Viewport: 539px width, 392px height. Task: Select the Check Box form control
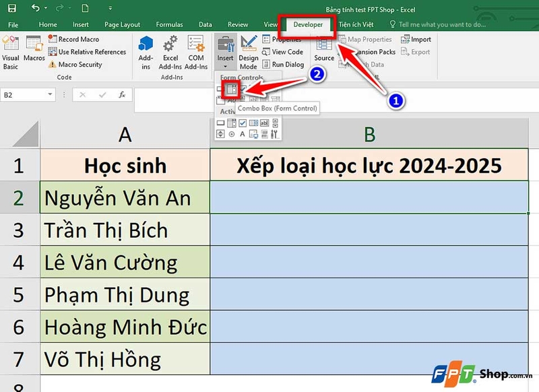pos(243,89)
